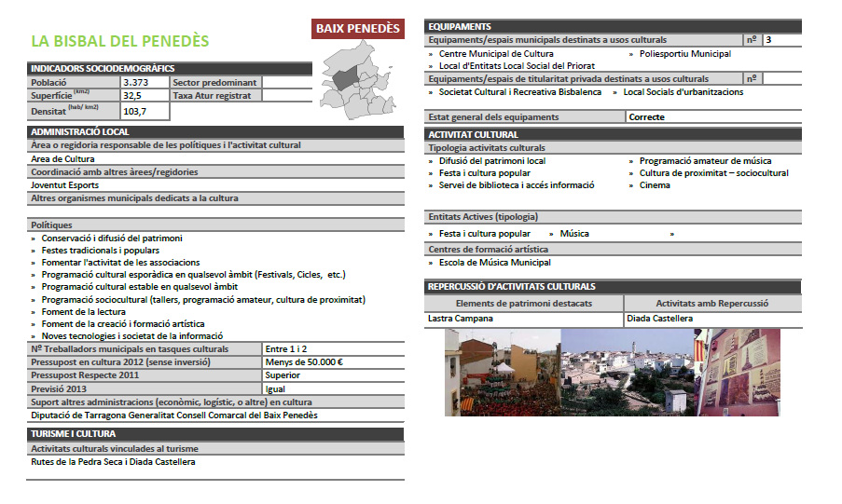Click Poliesportiu Municipal item
Image resolution: width=842 pixels, height=504 pixels.
coord(685,54)
